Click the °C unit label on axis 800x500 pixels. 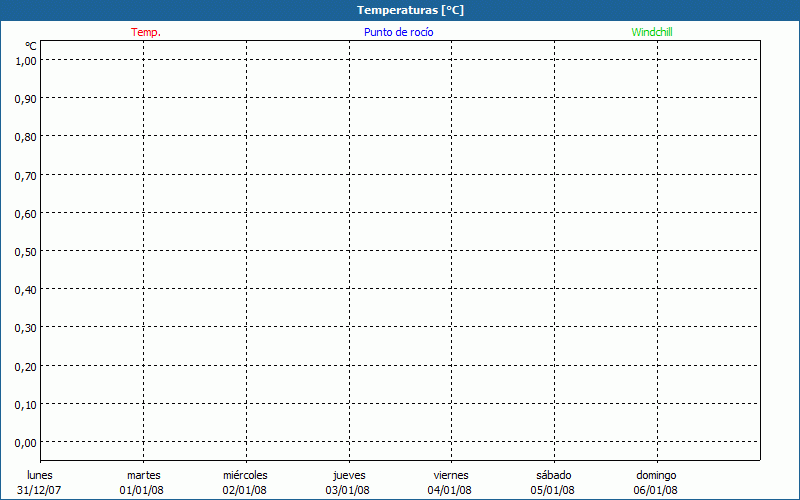point(31,46)
